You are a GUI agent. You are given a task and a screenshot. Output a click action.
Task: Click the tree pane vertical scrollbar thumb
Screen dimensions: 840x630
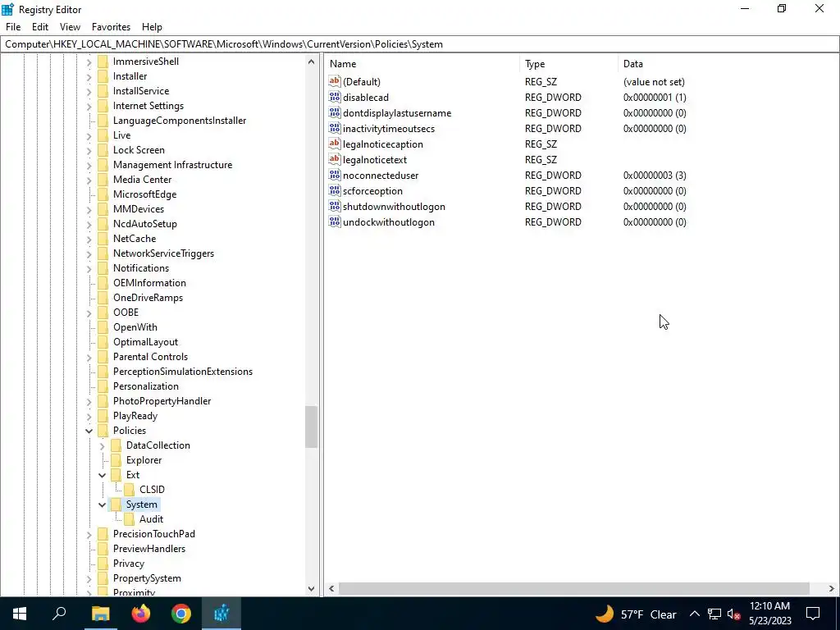311,427
